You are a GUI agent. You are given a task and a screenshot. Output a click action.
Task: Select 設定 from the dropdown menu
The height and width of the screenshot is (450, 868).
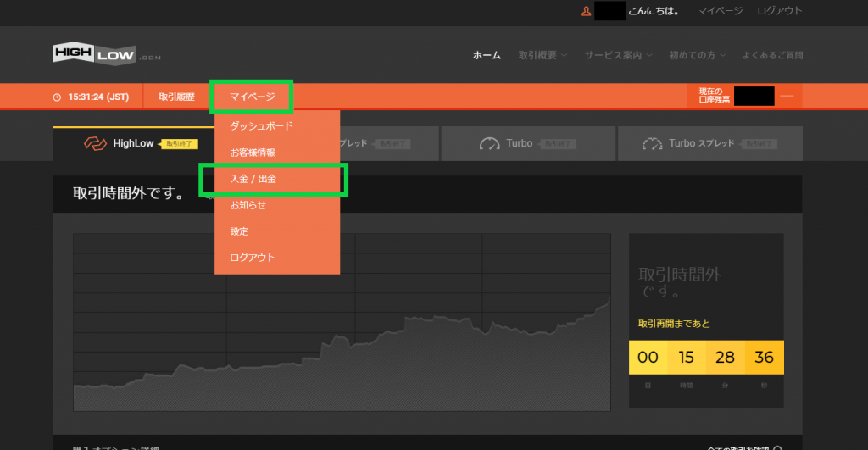[x=277, y=231]
